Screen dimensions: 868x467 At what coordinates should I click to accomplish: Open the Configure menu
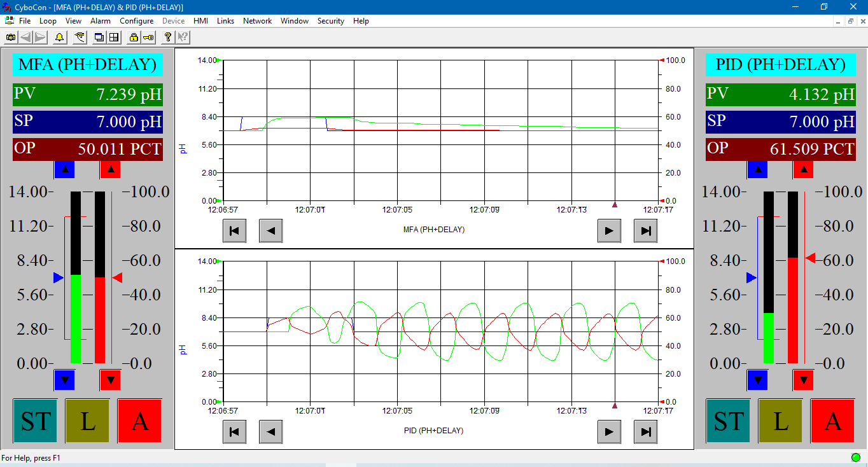[136, 21]
